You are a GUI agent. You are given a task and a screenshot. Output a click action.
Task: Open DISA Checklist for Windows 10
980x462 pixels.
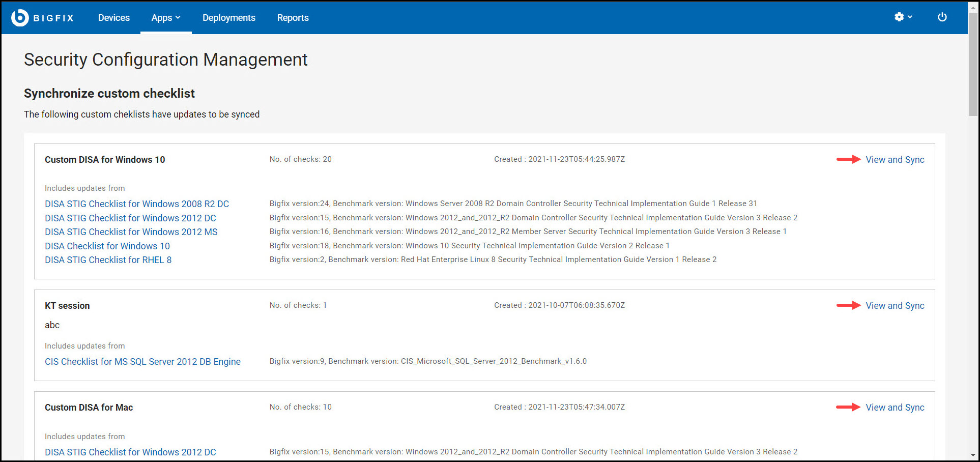pos(107,246)
